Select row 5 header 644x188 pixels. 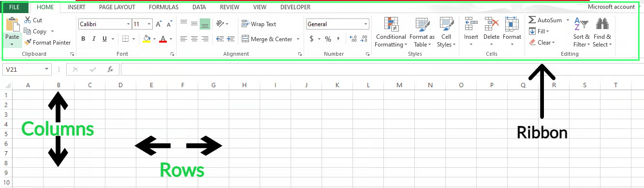(x=6, y=134)
